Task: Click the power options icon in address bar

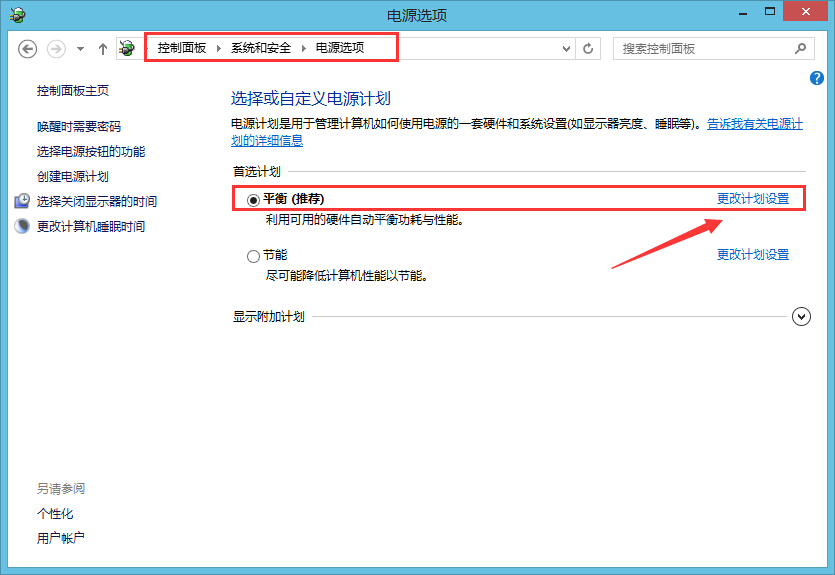Action: tap(127, 48)
